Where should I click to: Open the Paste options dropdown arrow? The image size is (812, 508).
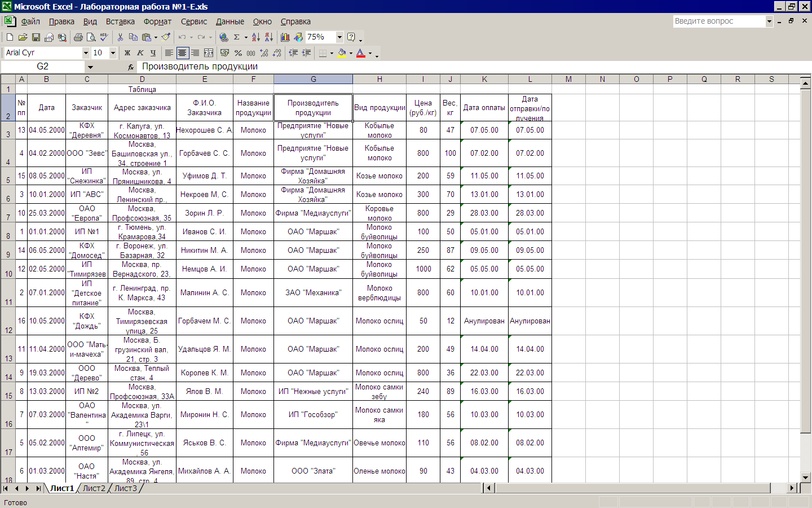tap(156, 37)
